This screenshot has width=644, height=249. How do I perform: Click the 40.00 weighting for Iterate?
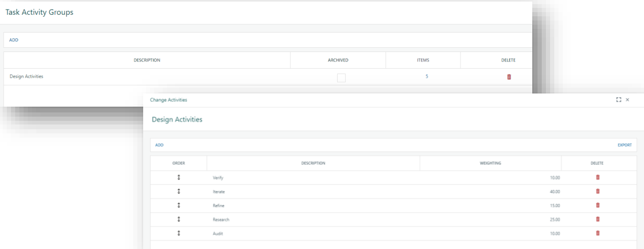coord(555,192)
